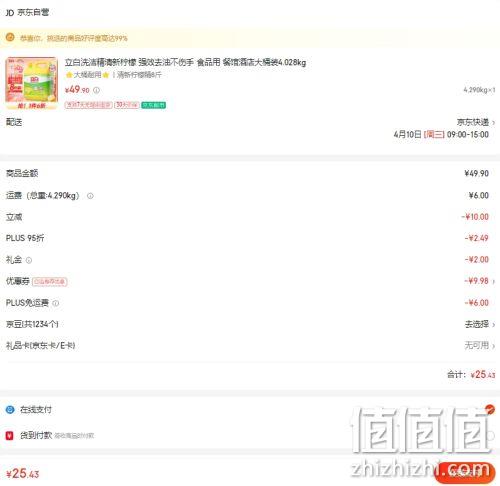Click the smiley icon in the yellow notice banner
The width and height of the screenshot is (500, 486).
(10, 37)
